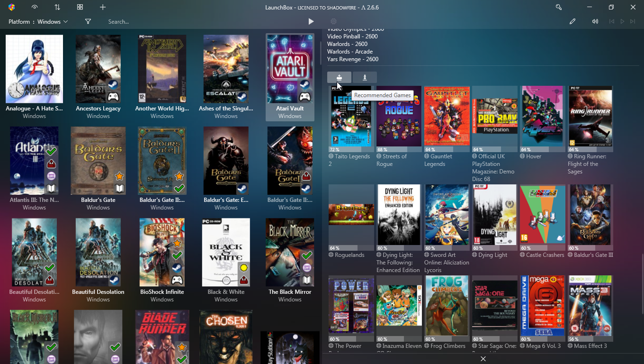Launch the selected game with the play icon
The width and height of the screenshot is (644, 364).
tap(311, 21)
